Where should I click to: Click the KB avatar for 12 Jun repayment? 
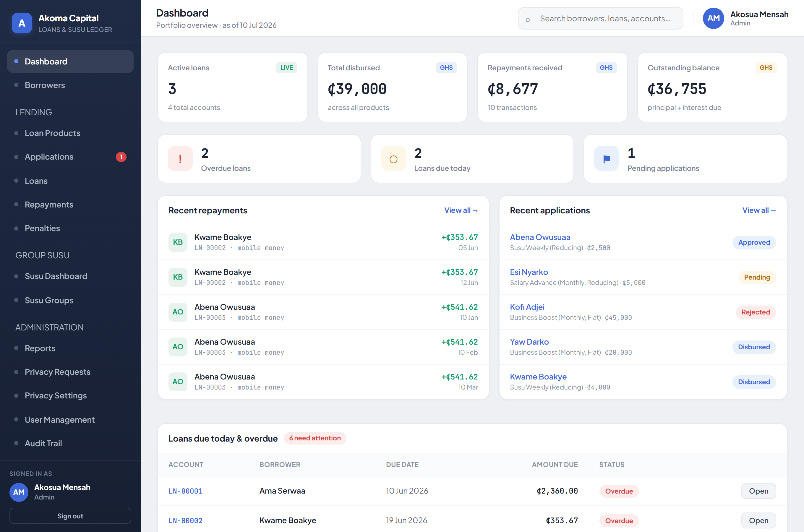[x=178, y=277]
